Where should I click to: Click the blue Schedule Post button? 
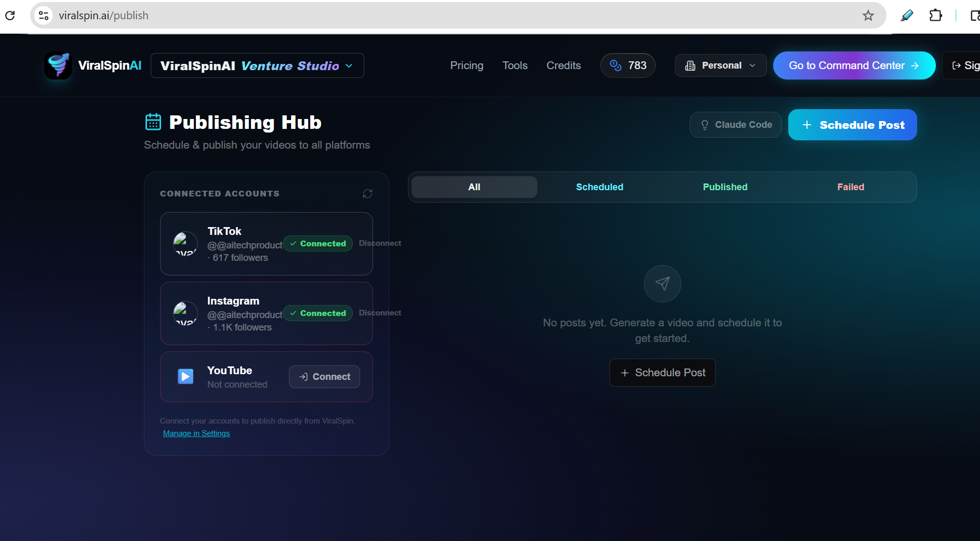pyautogui.click(x=852, y=125)
